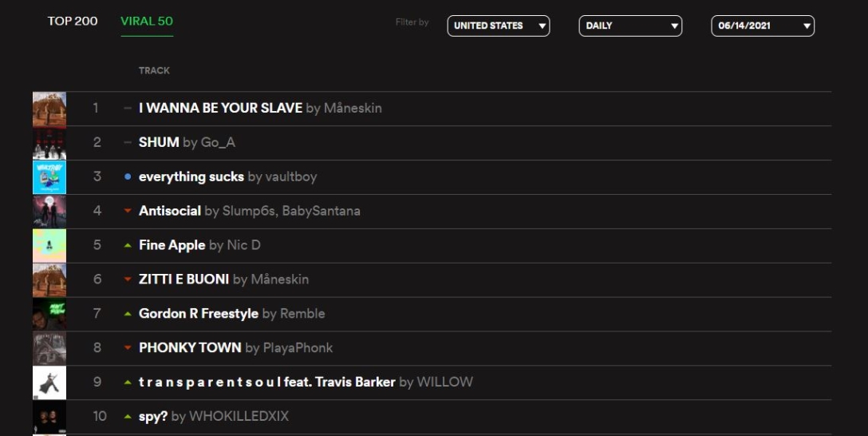The height and width of the screenshot is (436, 868).
Task: Click the spy? album cover thumbnail
Action: pos(49,418)
